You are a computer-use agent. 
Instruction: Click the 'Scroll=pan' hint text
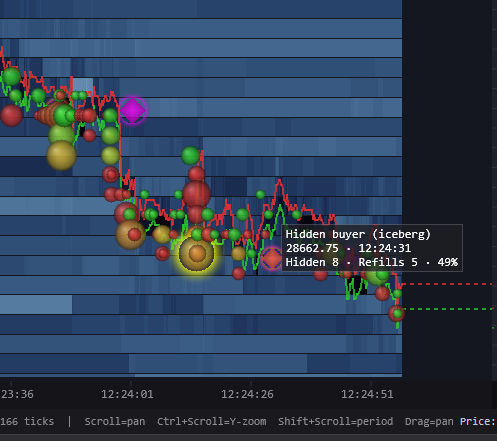pyautogui.click(x=115, y=422)
